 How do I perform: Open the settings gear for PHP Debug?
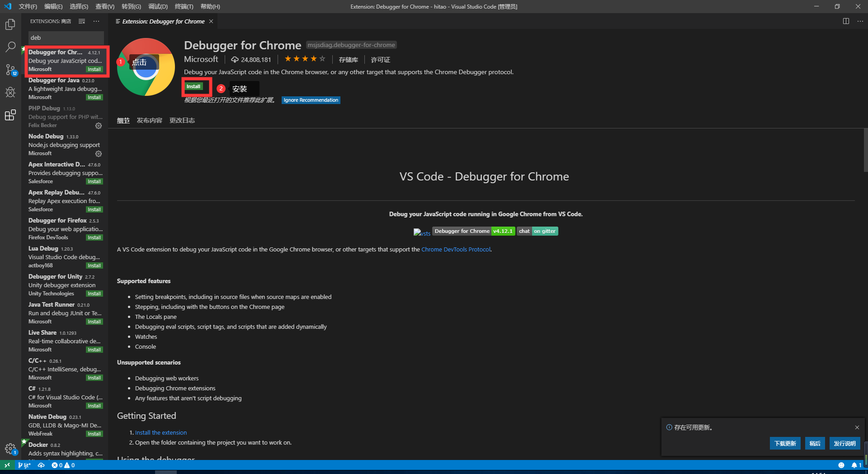[x=99, y=126]
